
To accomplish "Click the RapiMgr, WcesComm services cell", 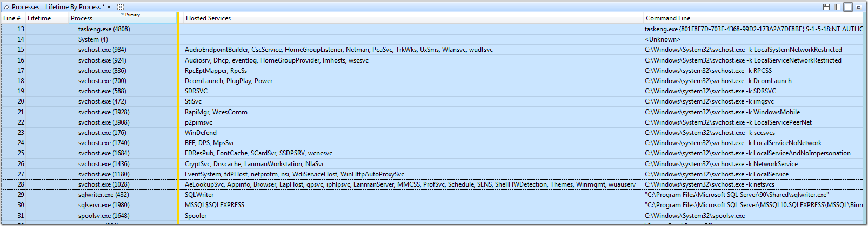I will click(216, 112).
